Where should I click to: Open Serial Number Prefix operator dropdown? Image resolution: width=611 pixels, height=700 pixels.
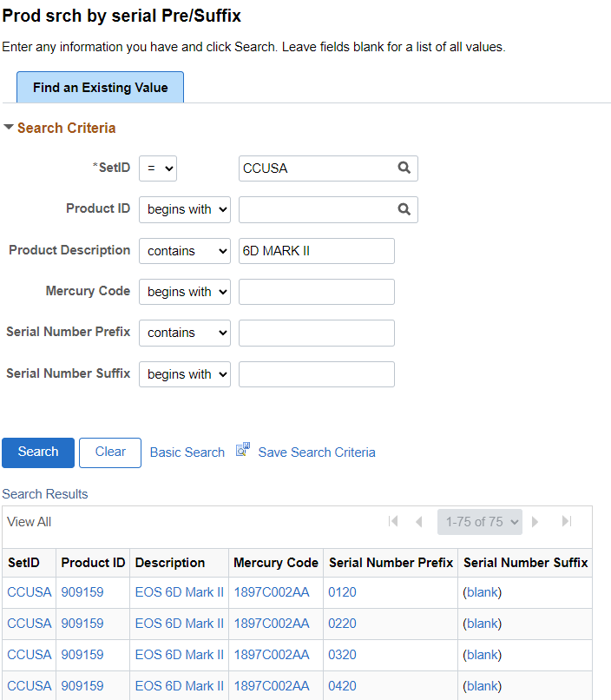pyautogui.click(x=184, y=333)
